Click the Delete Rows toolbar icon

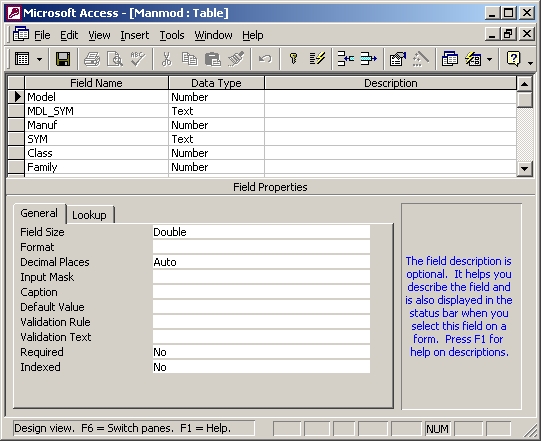click(x=368, y=59)
